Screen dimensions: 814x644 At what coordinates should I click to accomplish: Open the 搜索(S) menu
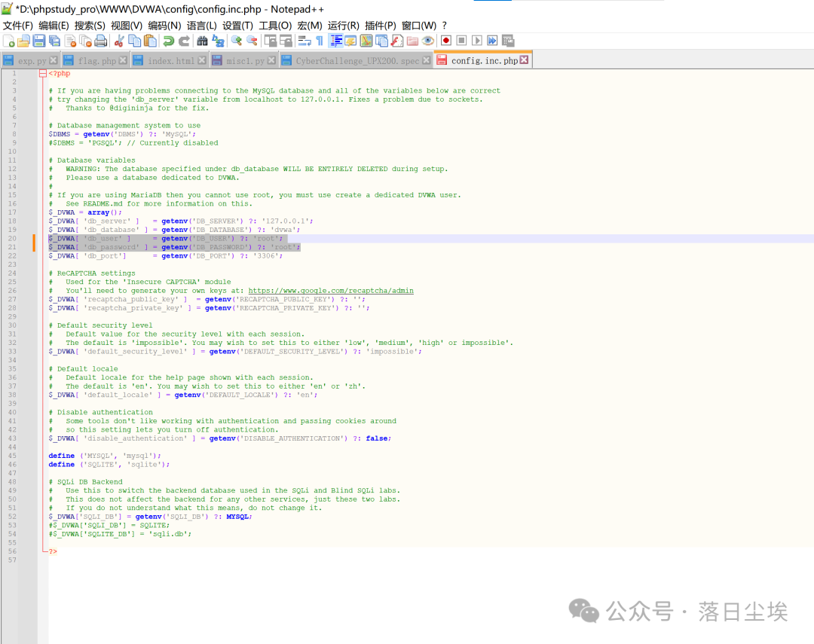[x=90, y=26]
